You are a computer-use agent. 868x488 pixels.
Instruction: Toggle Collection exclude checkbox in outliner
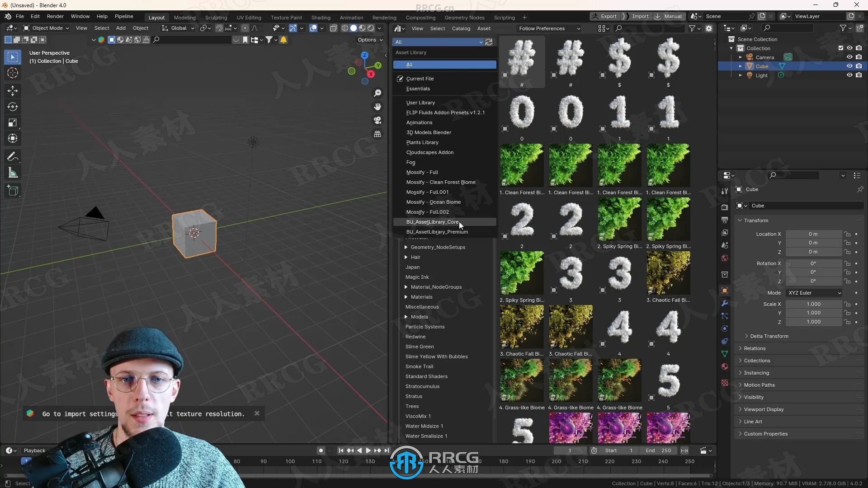click(841, 48)
